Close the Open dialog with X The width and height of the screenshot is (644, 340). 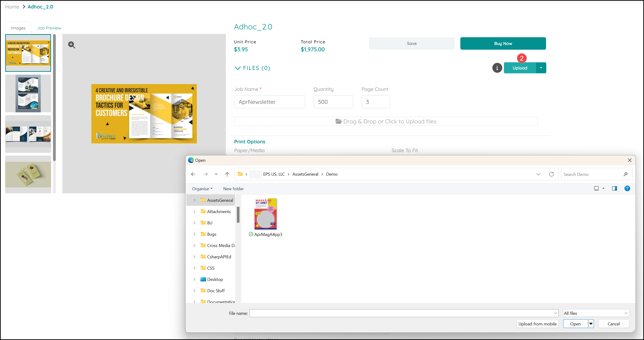[629, 160]
